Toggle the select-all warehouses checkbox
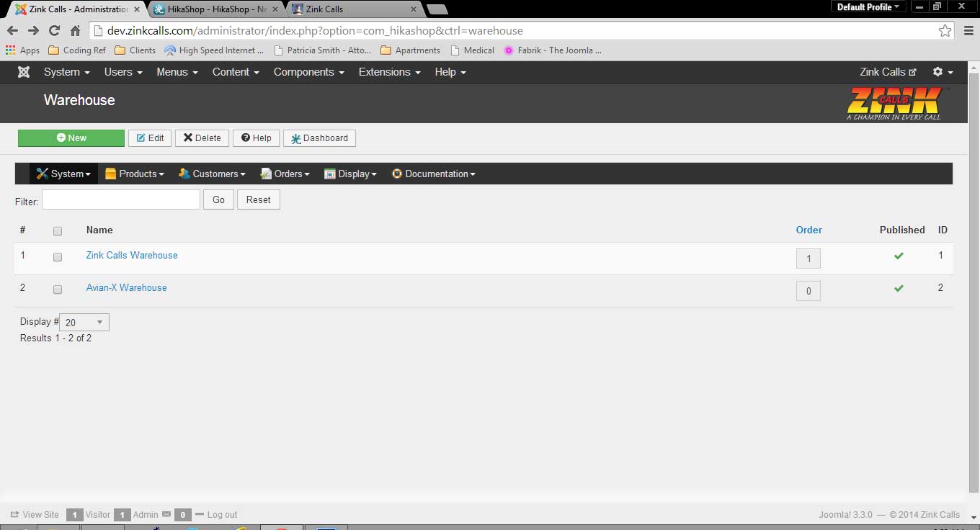980x530 pixels. (x=58, y=231)
